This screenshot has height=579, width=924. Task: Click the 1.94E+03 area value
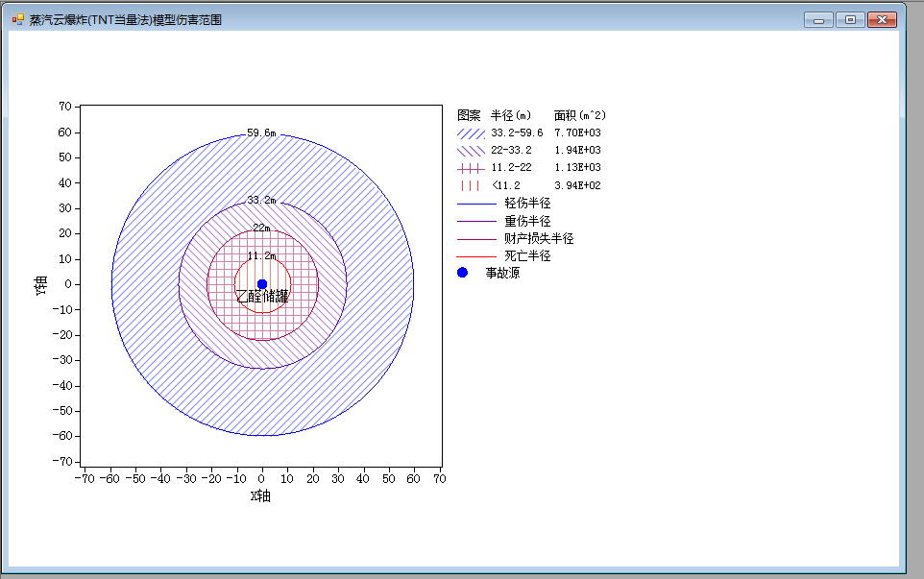[577, 150]
